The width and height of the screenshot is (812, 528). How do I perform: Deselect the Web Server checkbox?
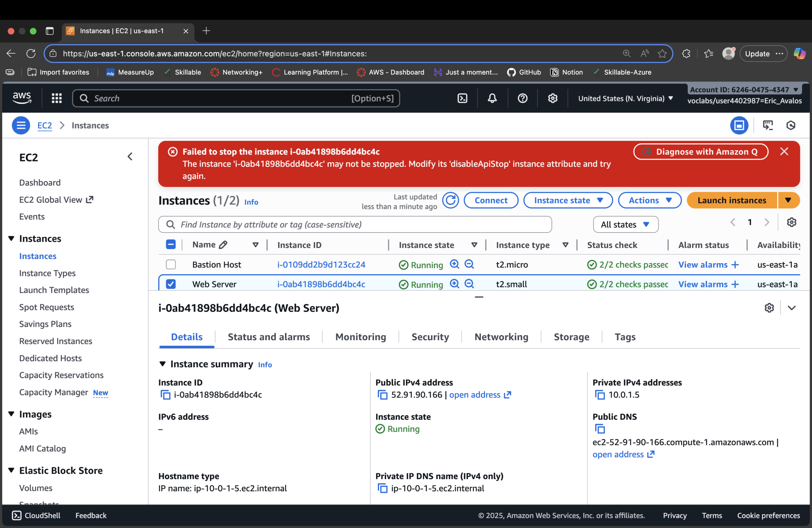point(171,284)
